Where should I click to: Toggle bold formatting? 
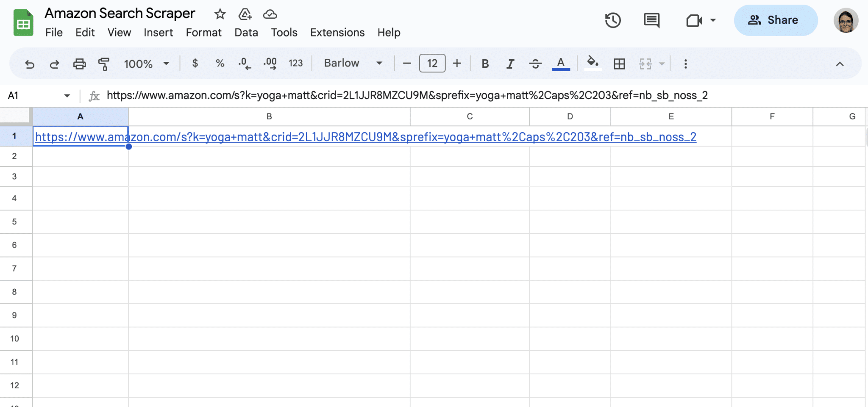coord(485,64)
